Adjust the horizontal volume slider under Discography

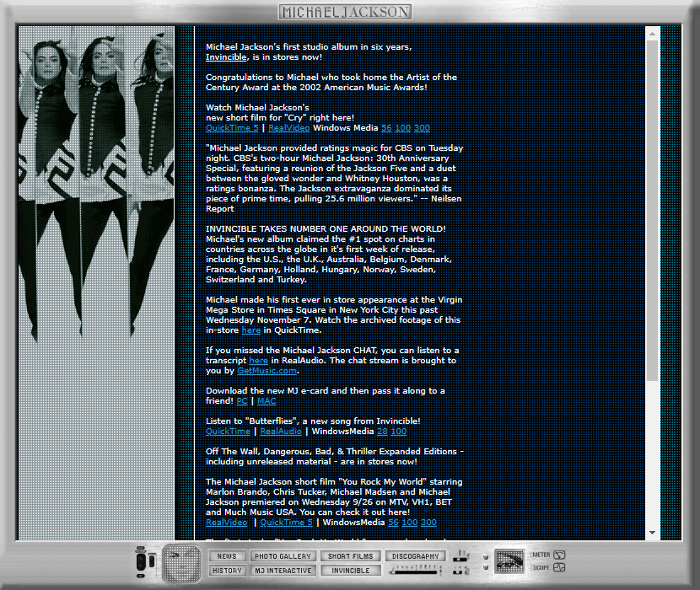tap(415, 571)
